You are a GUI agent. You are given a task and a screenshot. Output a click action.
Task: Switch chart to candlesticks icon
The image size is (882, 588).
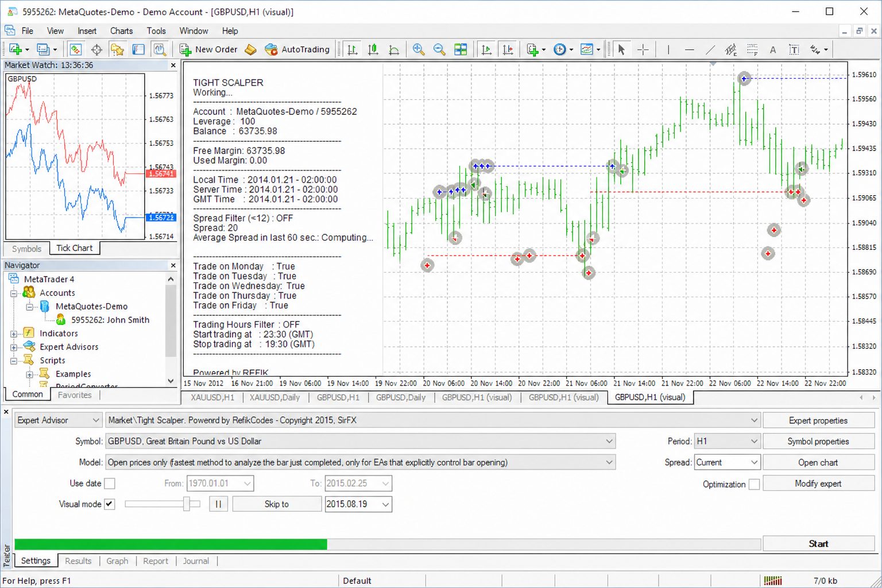(373, 49)
